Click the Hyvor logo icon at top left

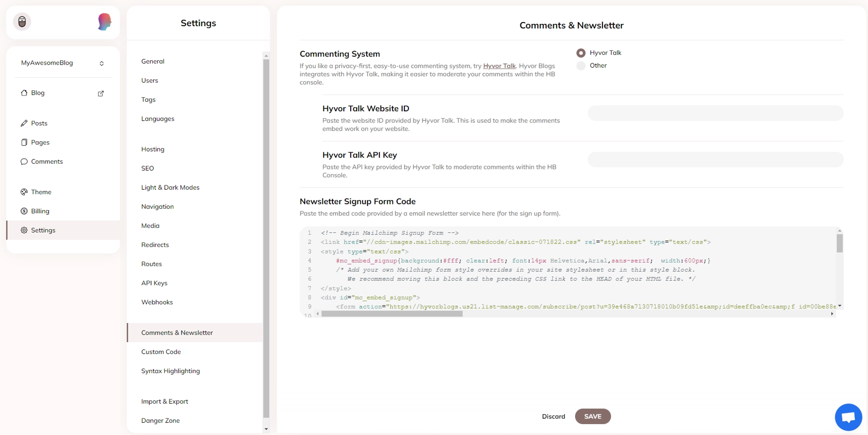point(22,22)
